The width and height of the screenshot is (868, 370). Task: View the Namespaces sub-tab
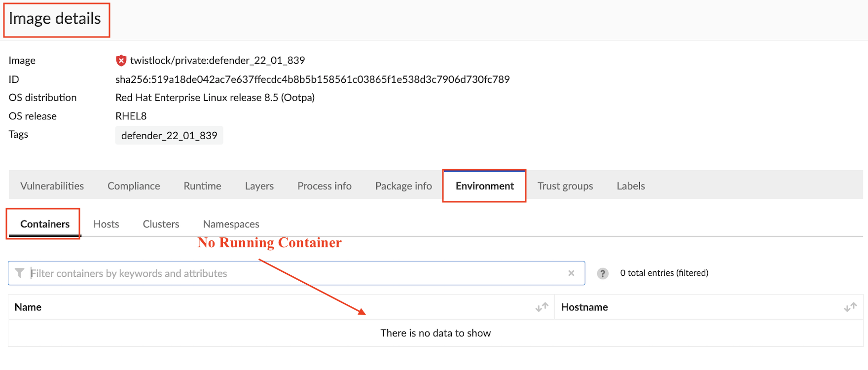click(x=231, y=224)
